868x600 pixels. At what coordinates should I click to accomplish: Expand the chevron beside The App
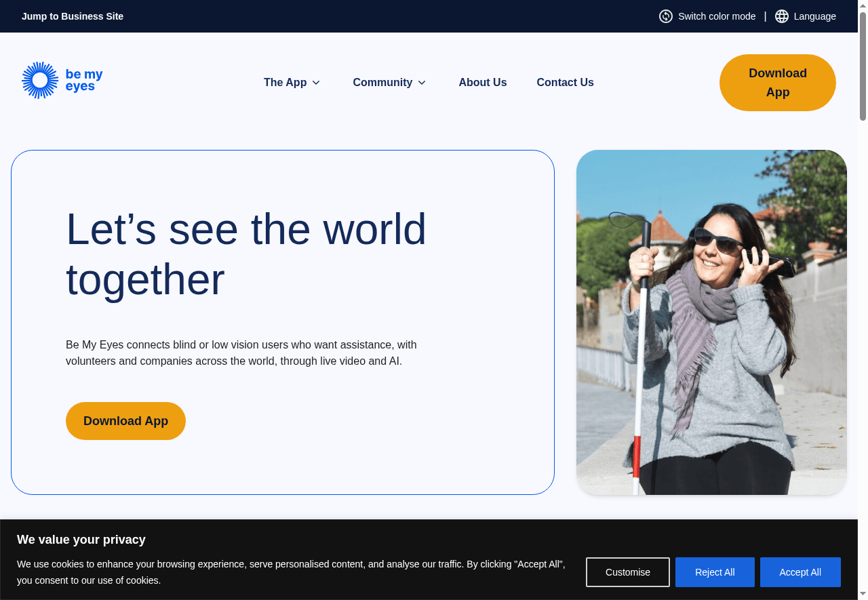(x=316, y=83)
